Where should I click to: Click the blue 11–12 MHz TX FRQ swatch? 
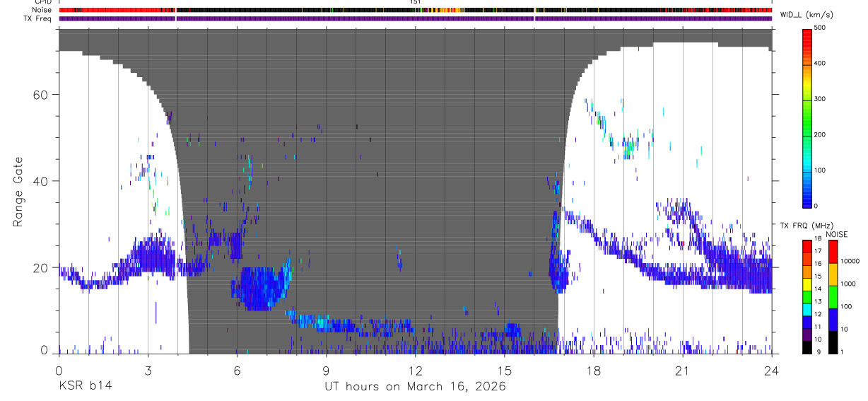[x=807, y=322]
